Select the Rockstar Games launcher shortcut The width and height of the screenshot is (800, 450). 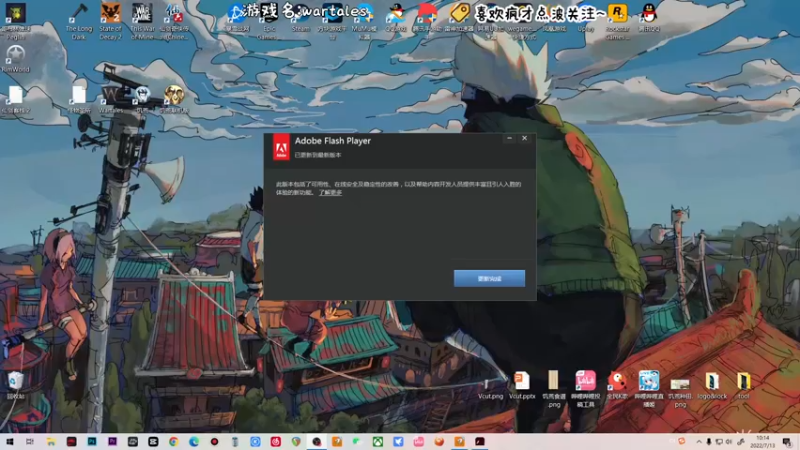click(x=617, y=21)
